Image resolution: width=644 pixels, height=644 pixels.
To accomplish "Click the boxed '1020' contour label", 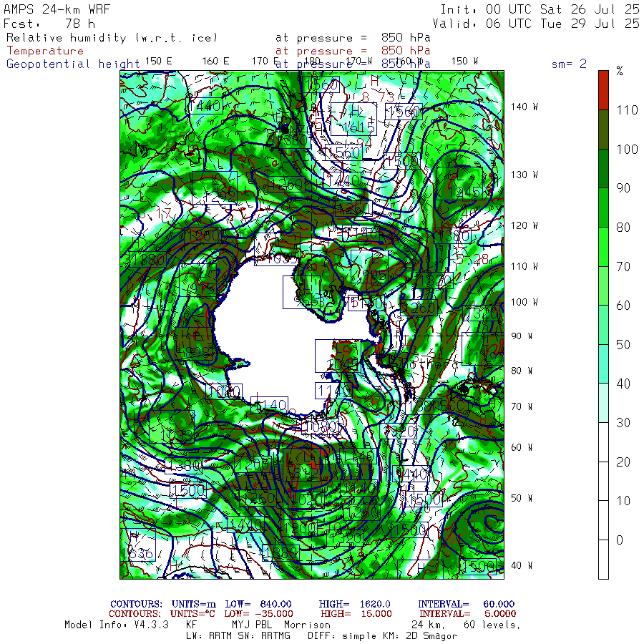I will [x=306, y=500].
